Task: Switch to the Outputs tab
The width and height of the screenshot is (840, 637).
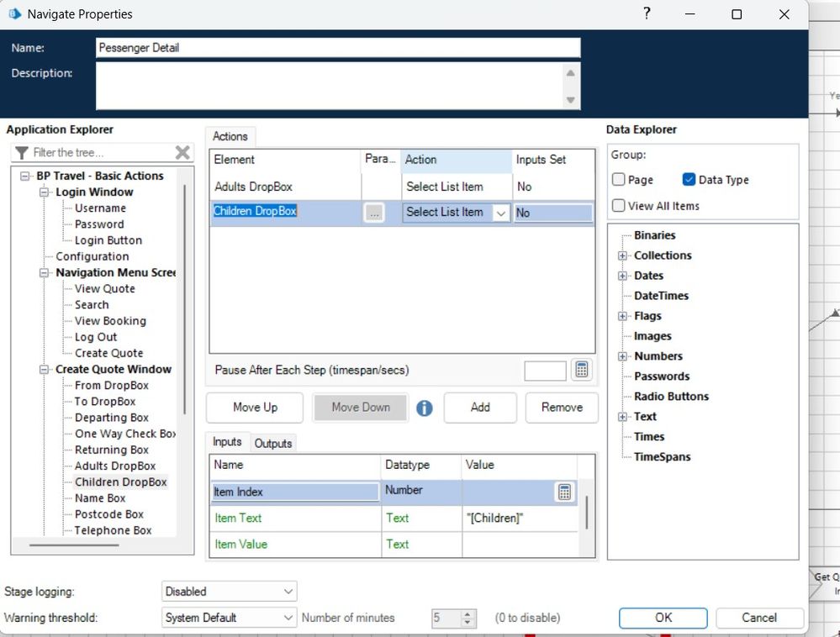Action: 272,443
